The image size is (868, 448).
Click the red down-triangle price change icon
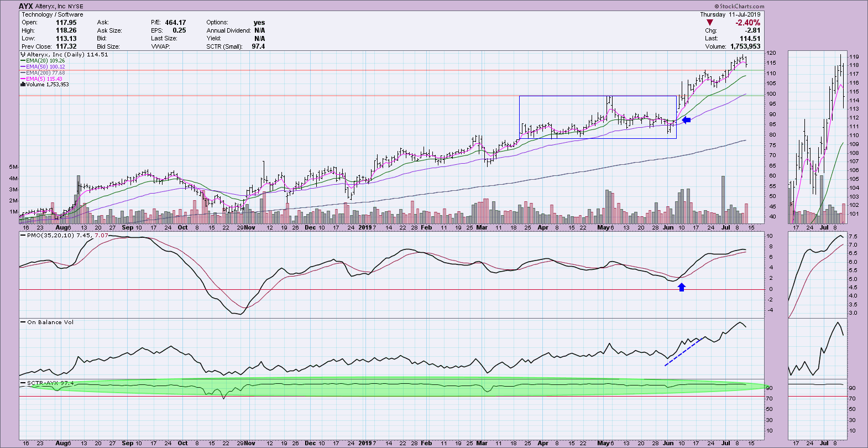point(710,23)
